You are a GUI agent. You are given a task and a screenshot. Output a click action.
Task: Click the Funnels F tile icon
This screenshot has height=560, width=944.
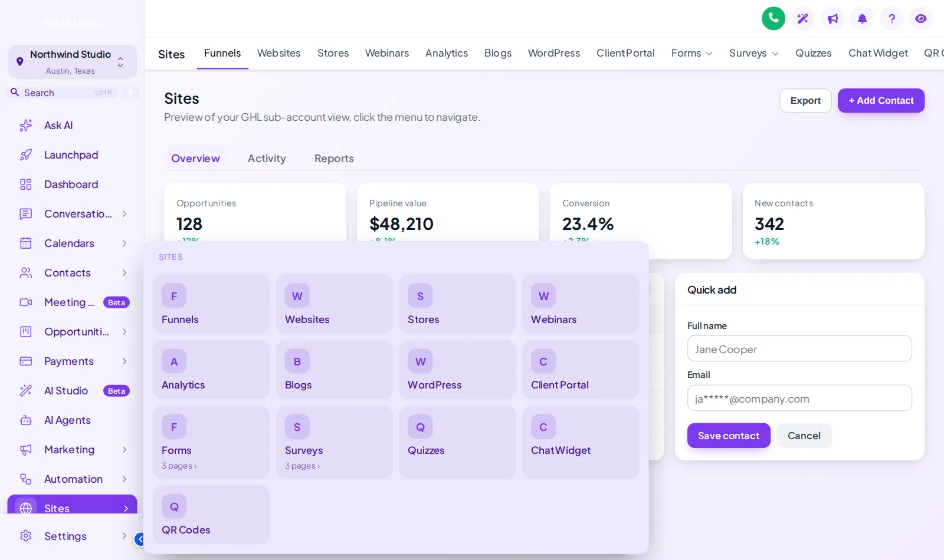174,296
